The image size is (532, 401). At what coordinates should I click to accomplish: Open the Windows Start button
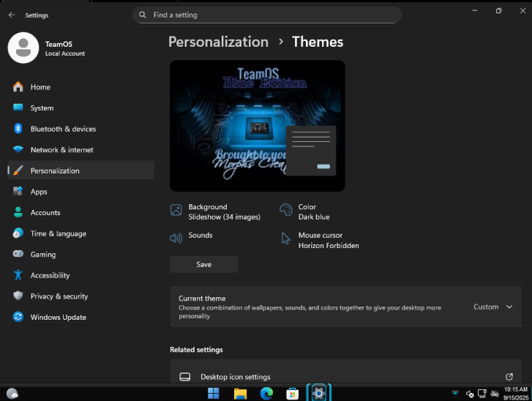pos(214,394)
